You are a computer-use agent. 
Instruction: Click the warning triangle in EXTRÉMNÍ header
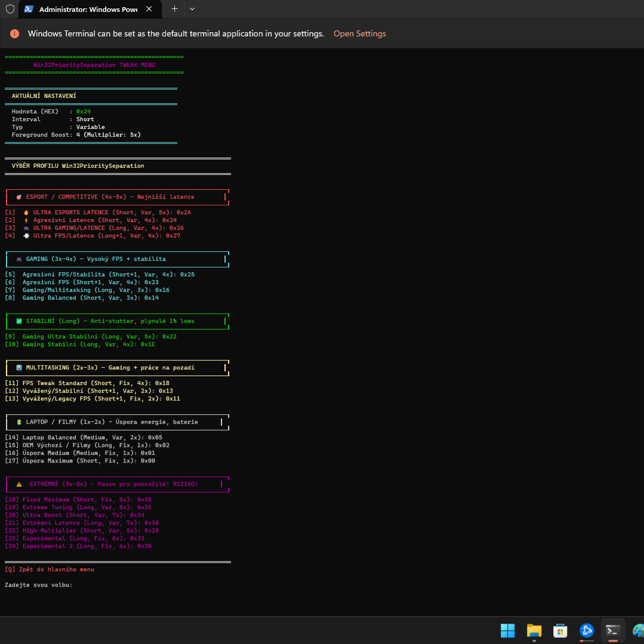(x=19, y=484)
